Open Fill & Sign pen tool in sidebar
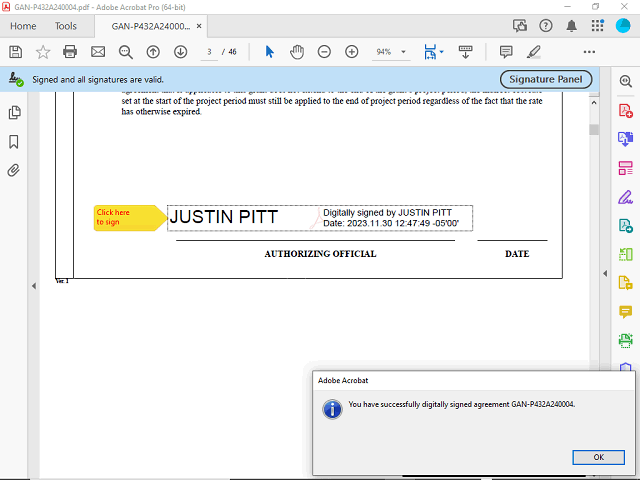The height and width of the screenshot is (480, 640). pos(626,196)
